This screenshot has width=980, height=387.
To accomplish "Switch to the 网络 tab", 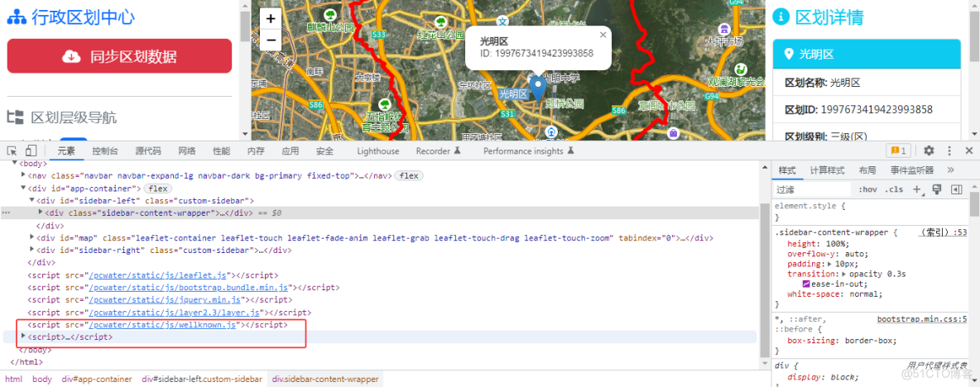I will click(187, 151).
